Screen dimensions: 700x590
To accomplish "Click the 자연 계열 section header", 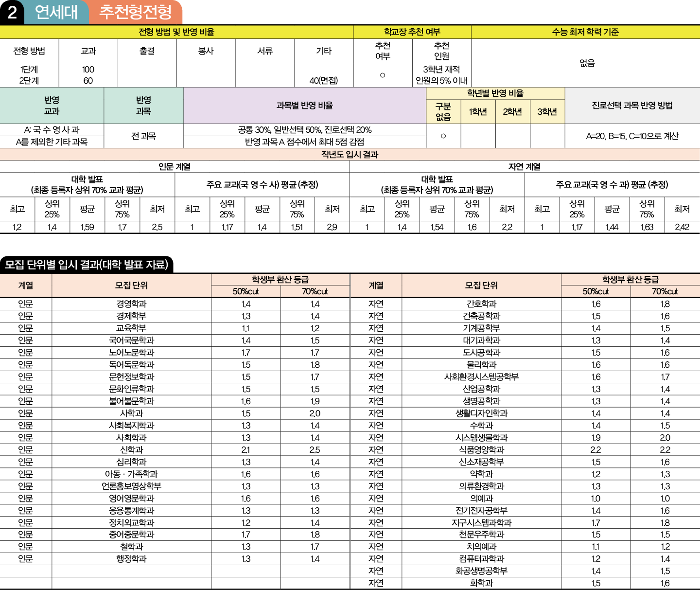I will click(x=525, y=167).
